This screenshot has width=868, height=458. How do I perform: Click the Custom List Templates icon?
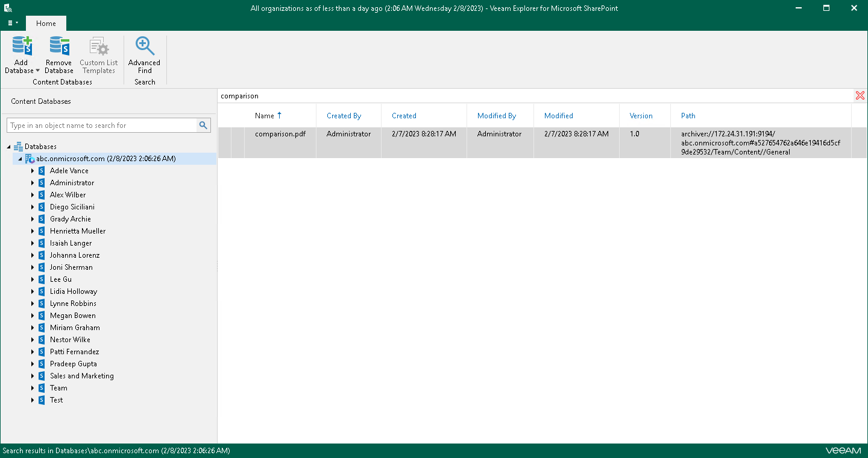[99, 46]
